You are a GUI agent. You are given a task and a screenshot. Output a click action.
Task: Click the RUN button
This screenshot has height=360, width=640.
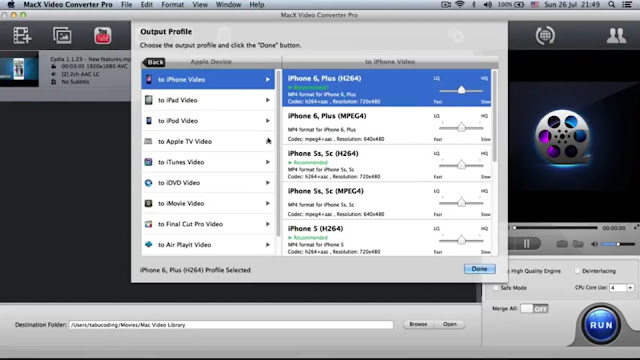coord(601,325)
